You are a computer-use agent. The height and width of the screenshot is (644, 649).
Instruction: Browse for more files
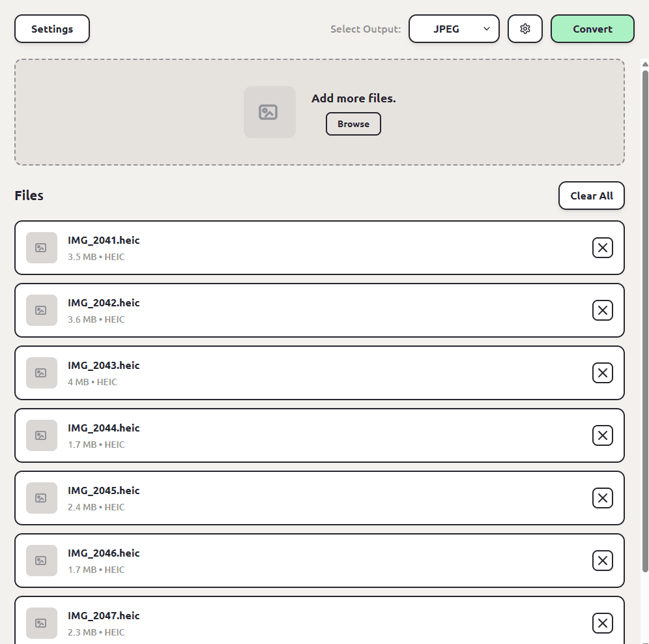(353, 124)
